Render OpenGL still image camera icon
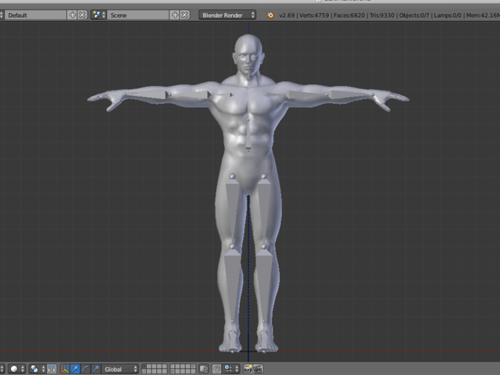 pos(248,369)
